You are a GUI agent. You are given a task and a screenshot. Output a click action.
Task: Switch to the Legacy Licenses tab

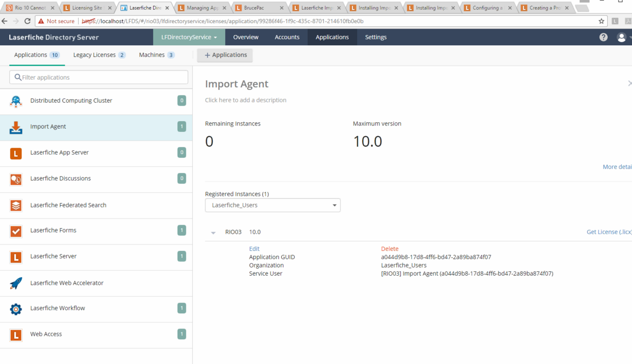(99, 55)
